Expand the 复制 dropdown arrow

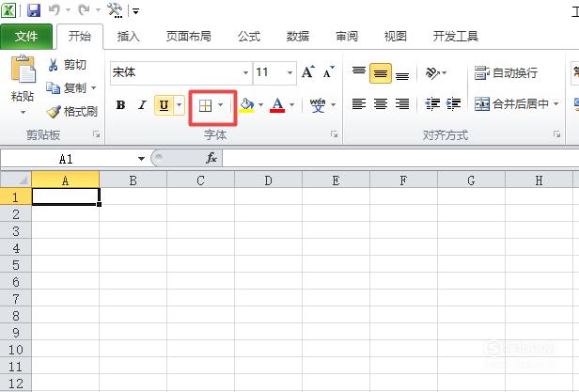click(93, 88)
